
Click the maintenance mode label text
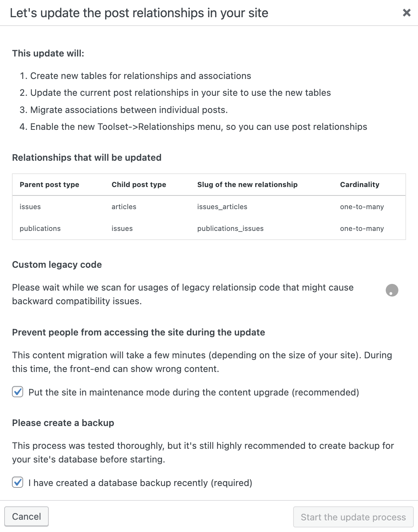click(194, 392)
